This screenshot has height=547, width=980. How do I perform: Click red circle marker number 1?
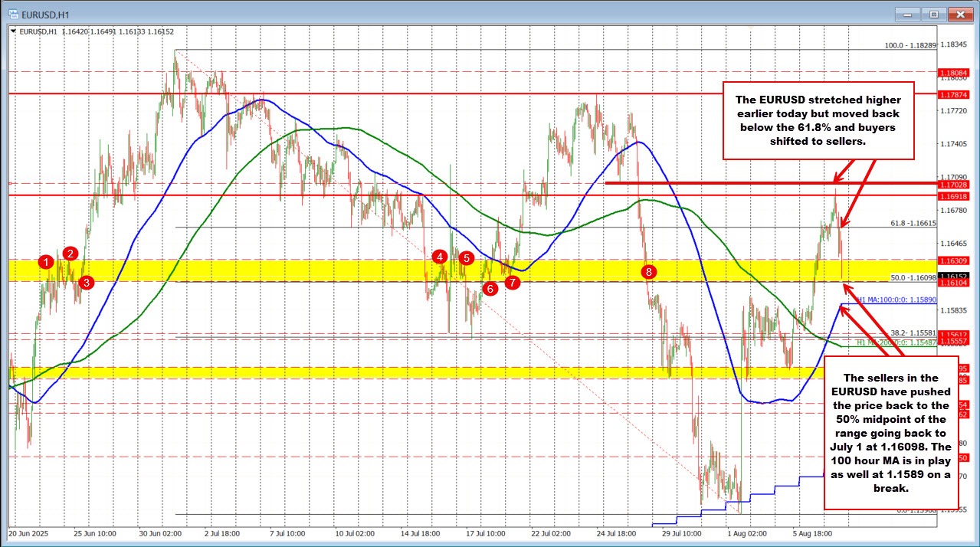point(47,261)
